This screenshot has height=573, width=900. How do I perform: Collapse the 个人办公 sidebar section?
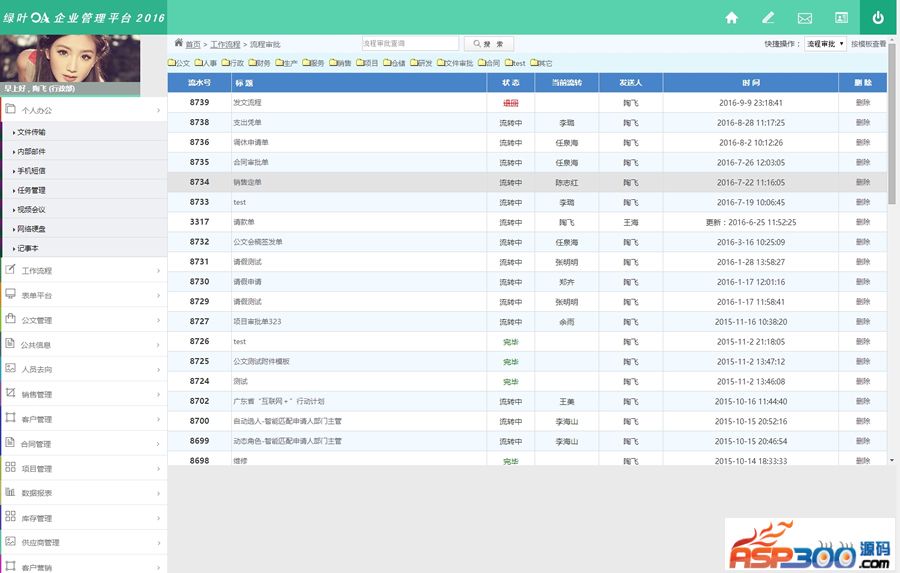coord(82,110)
